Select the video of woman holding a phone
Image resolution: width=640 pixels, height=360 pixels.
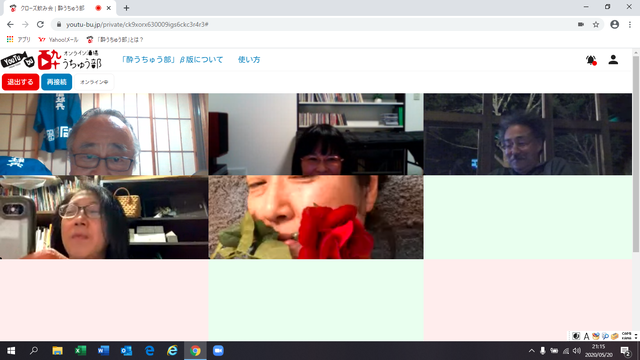point(104,217)
